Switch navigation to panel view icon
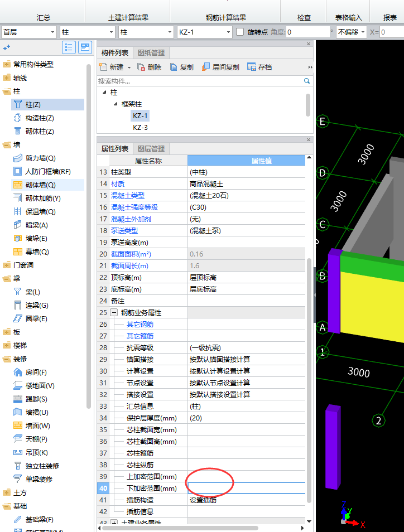 click(85, 47)
